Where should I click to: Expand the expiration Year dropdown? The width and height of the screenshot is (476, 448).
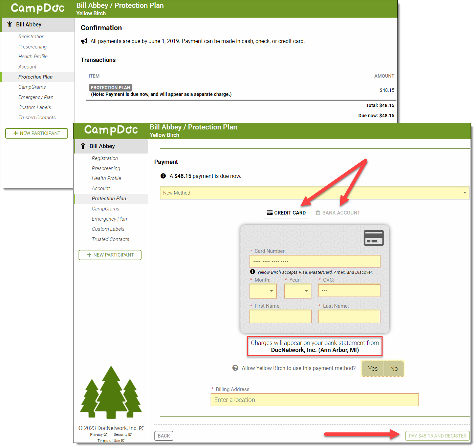pyautogui.click(x=298, y=291)
